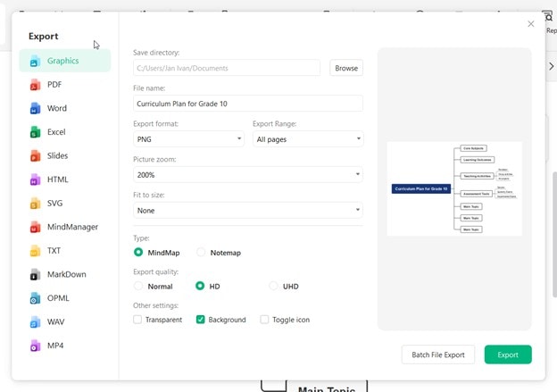Switch to the Slides export label

click(x=57, y=155)
